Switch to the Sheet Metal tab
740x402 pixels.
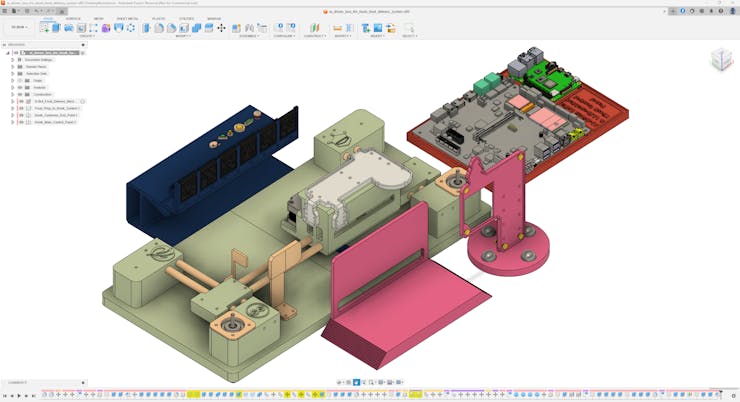128,18
